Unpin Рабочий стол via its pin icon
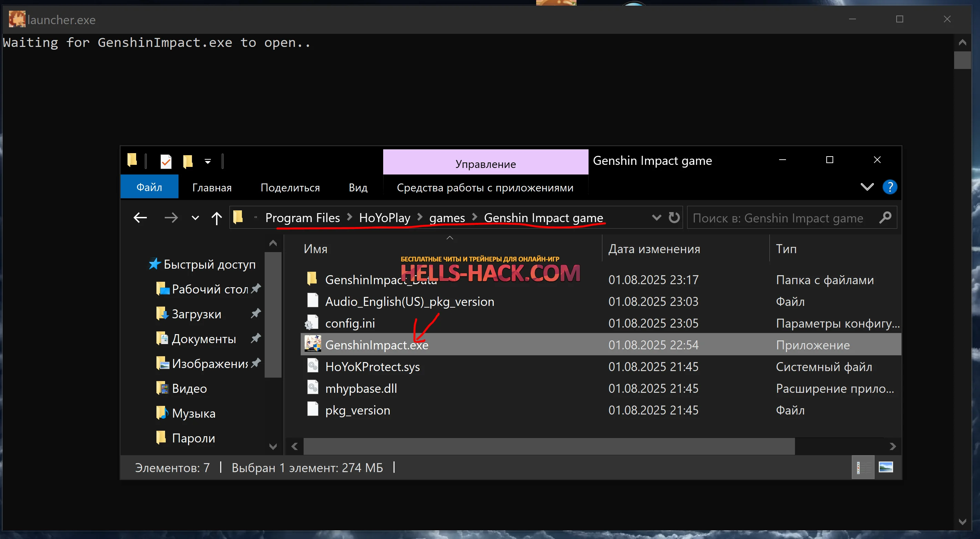The width and height of the screenshot is (980, 539). tap(256, 288)
